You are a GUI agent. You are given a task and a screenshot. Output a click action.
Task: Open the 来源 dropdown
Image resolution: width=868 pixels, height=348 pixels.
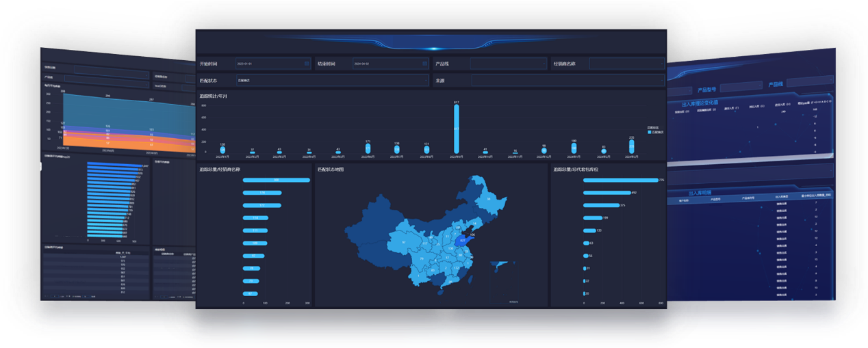pos(567,80)
